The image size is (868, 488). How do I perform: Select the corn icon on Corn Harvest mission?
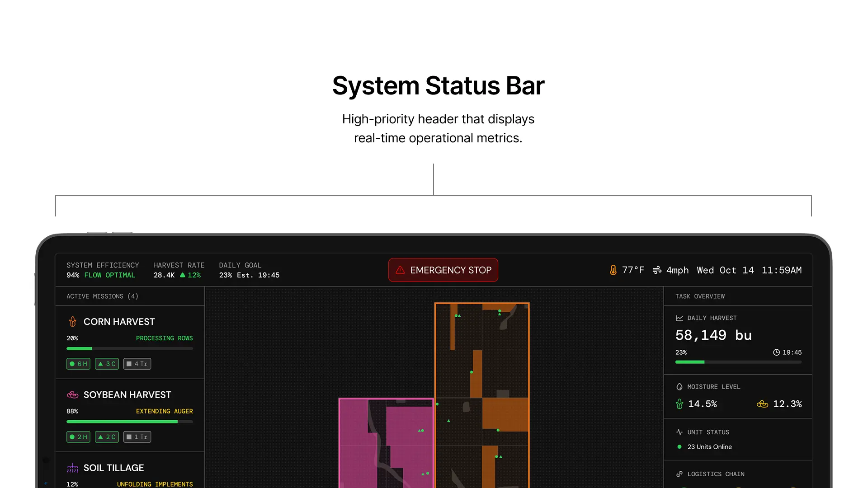coord(73,322)
